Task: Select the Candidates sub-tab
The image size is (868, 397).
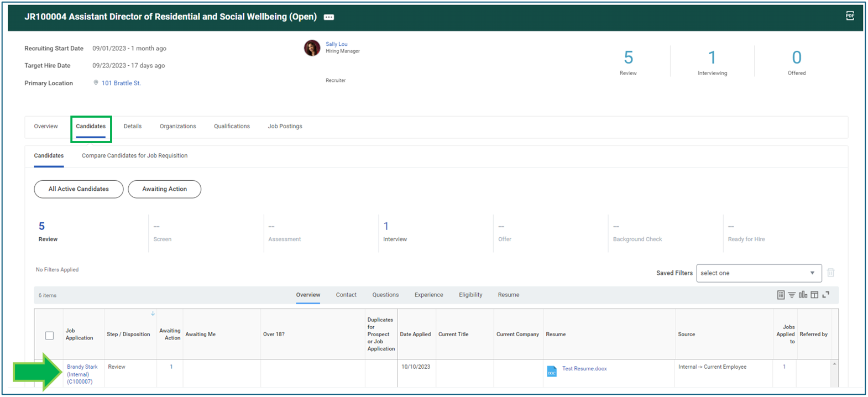Action: click(49, 156)
